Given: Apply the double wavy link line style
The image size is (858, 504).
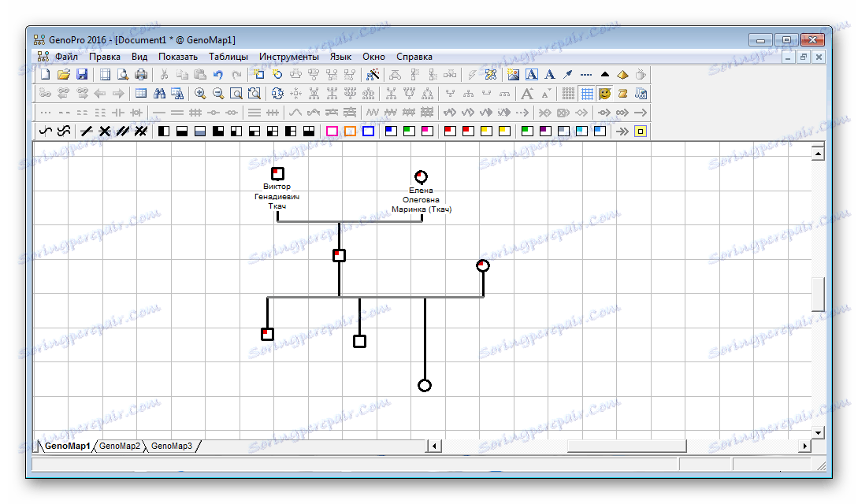Looking at the screenshot, I should 64,132.
